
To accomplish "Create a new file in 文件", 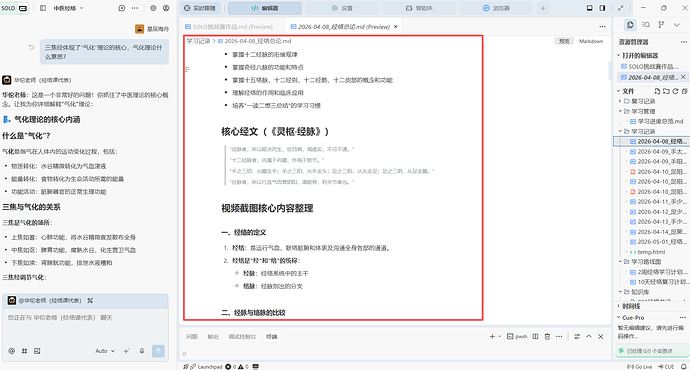I will (x=657, y=91).
